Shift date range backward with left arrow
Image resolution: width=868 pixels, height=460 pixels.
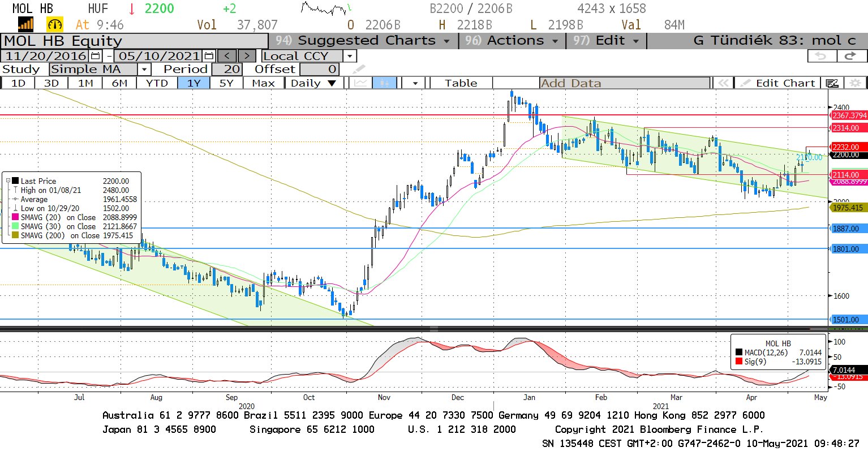pos(227,56)
